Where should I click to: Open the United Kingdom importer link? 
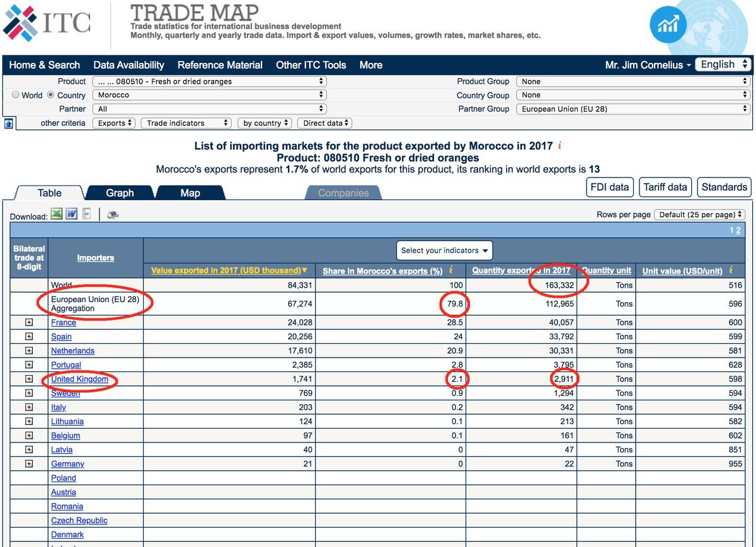79,379
